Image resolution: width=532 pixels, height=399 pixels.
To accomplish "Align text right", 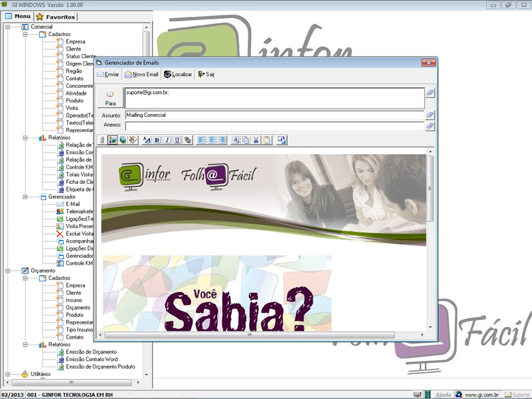I will [221, 140].
